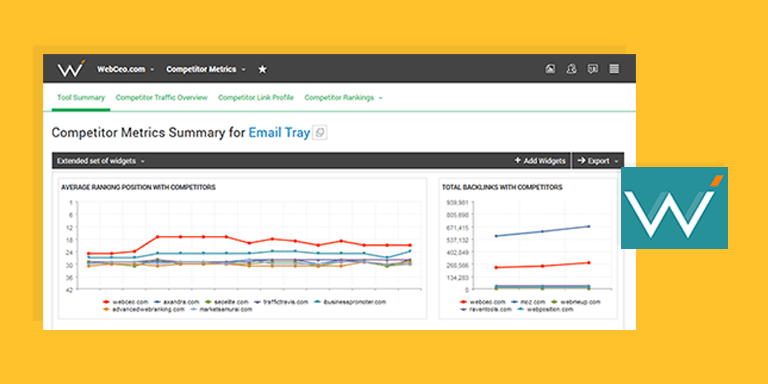The image size is (768, 384).
Task: Switch to Competitor Link Profile tab
Action: [256, 97]
